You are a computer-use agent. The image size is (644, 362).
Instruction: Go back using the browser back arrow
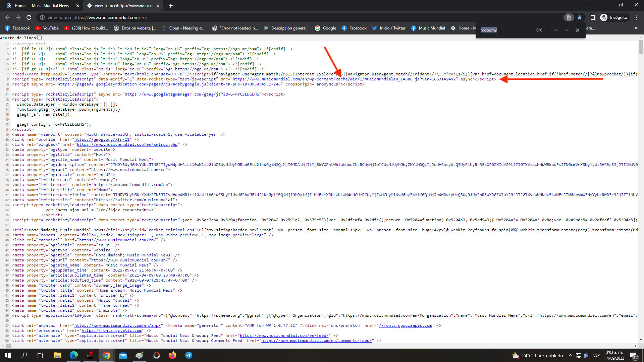[7, 17]
